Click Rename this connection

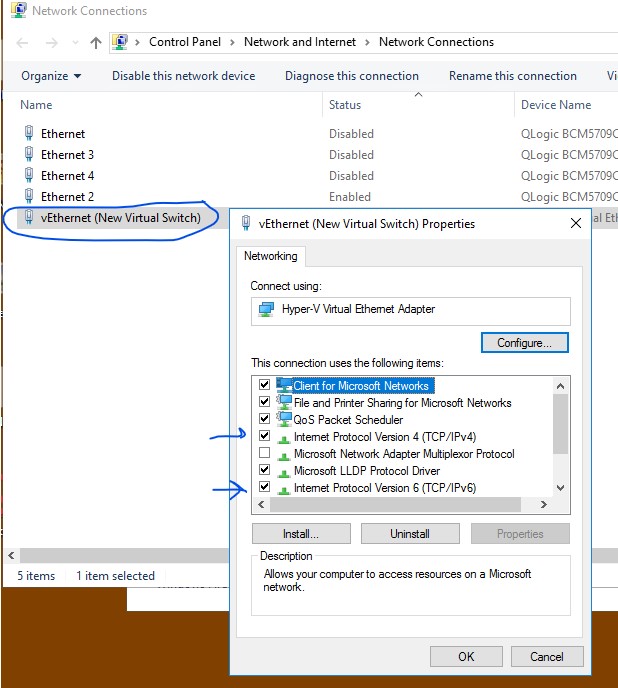click(513, 76)
